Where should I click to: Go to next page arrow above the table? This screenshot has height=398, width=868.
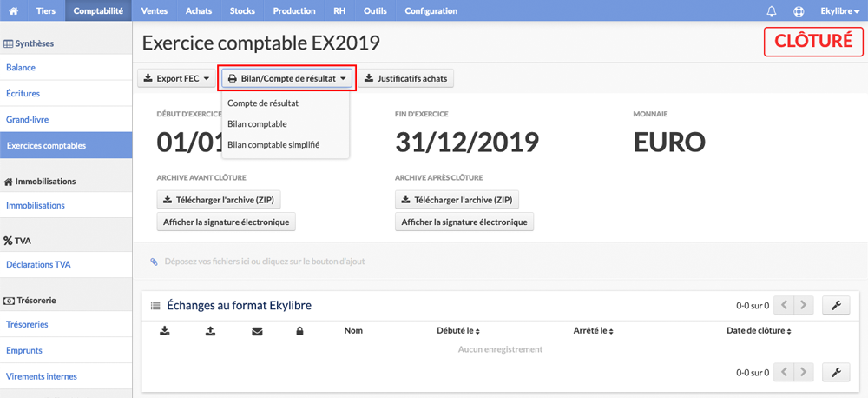coord(804,305)
